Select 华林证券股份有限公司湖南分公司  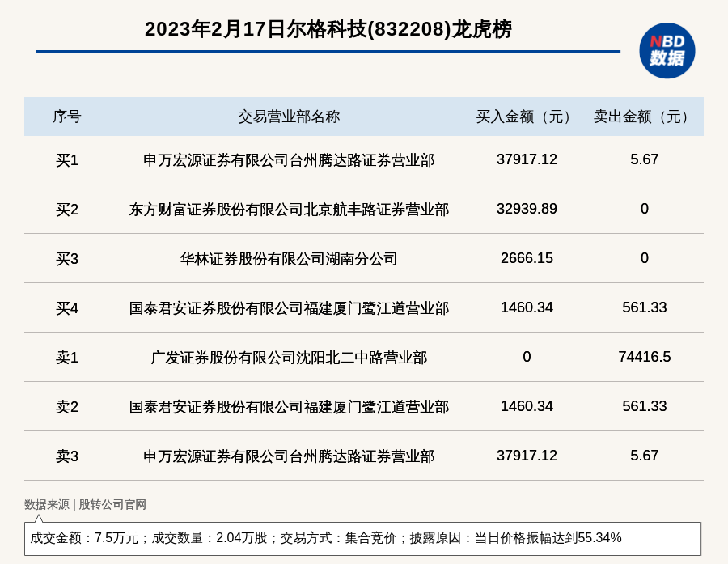[289, 259]
